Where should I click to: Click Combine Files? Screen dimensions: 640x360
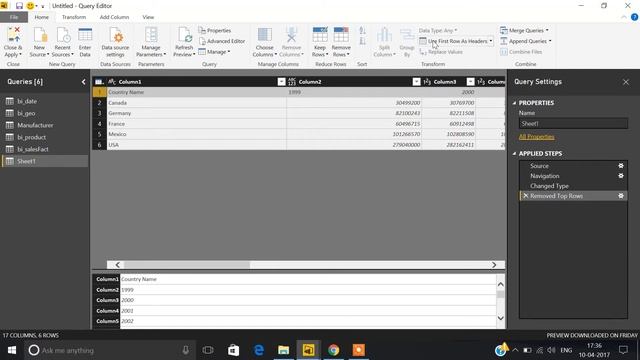pos(521,52)
